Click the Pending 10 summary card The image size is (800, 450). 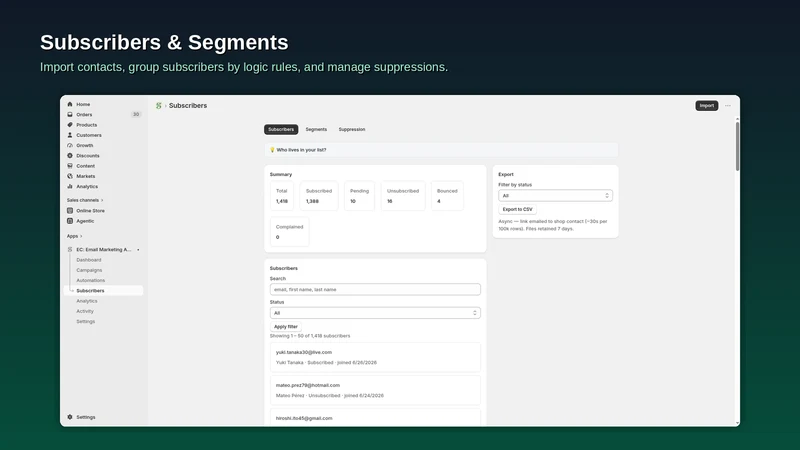click(x=359, y=196)
